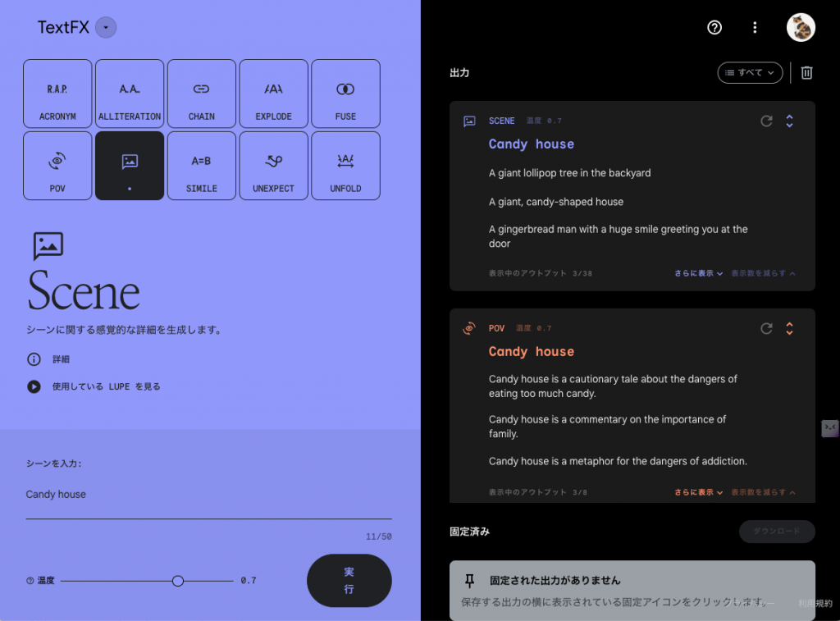Click the Candy house scene input field
This screenshot has width=840, height=621.
(208, 494)
